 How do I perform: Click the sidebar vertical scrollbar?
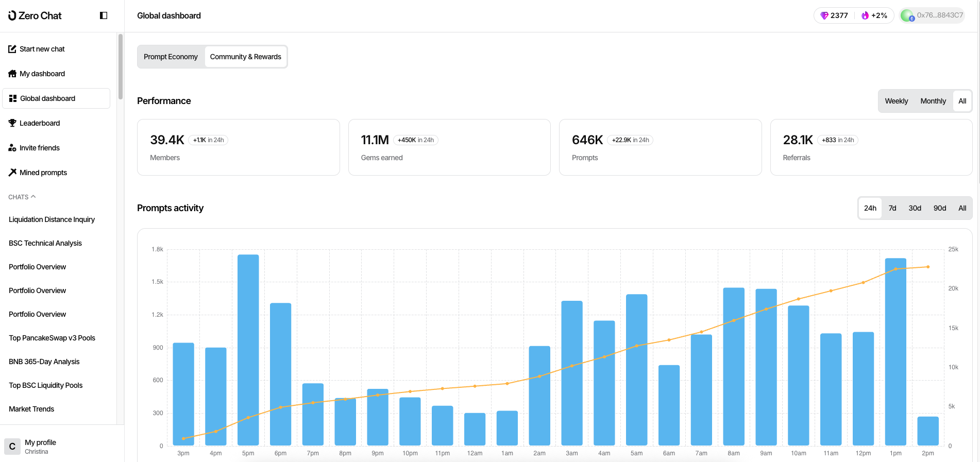[x=121, y=66]
